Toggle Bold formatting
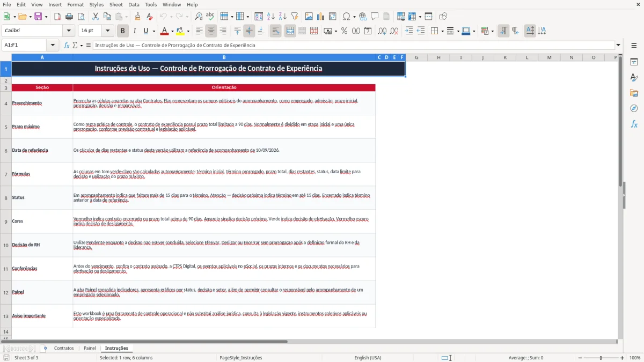The width and height of the screenshot is (644, 362). point(123,31)
